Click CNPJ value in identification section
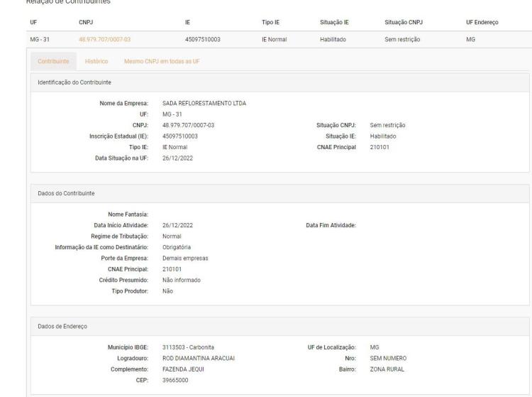Screen dimensions: 532x397 click(188, 125)
